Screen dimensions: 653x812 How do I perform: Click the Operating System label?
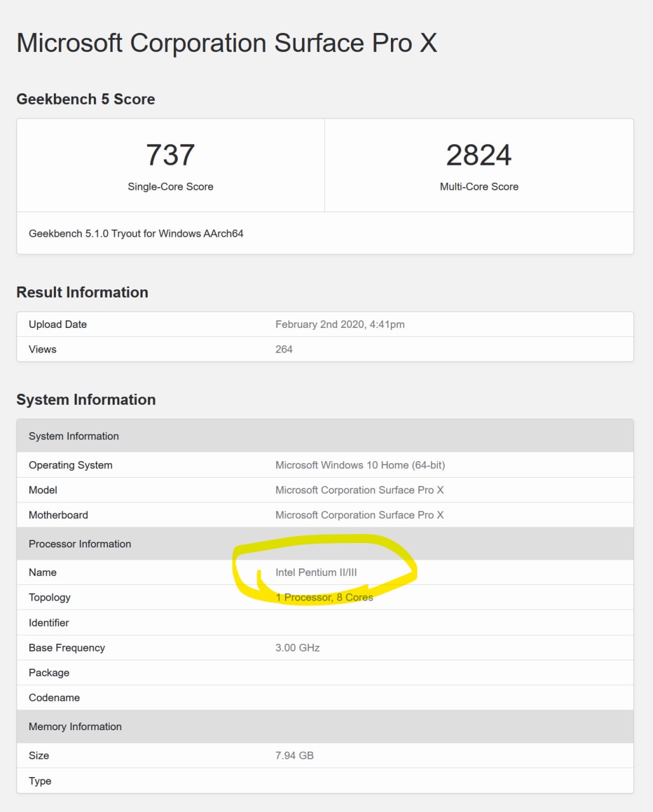(x=70, y=465)
